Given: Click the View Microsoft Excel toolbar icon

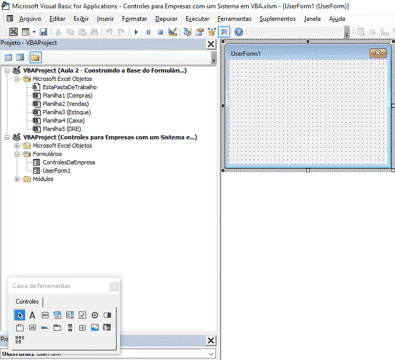Looking at the screenshot, I should (x=13, y=32).
